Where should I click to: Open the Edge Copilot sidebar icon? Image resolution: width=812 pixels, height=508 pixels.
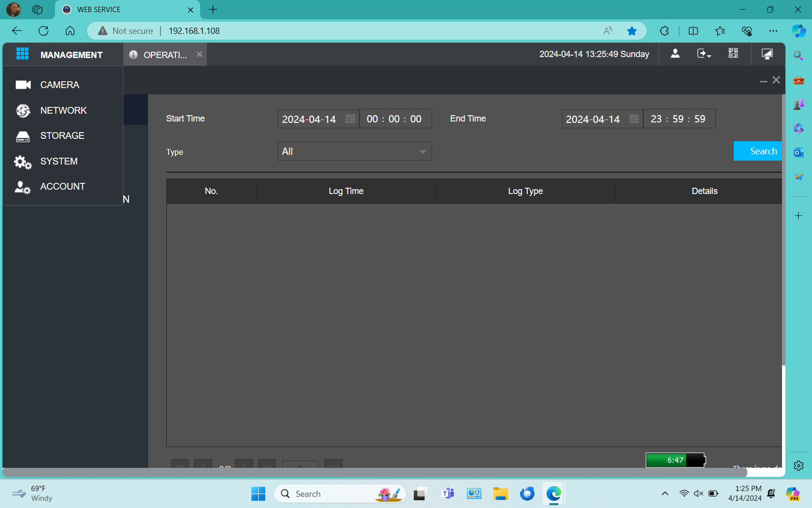click(798, 31)
